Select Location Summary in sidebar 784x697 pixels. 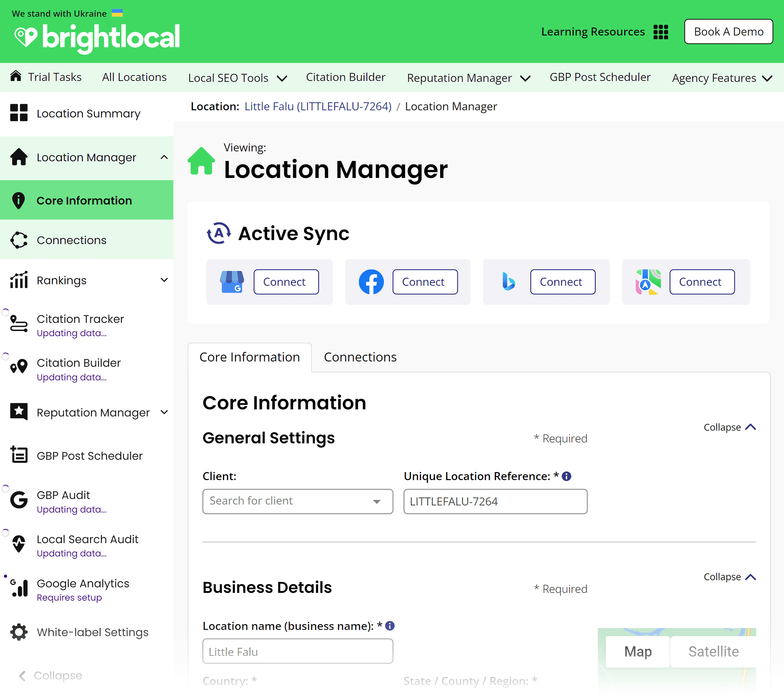pos(87,113)
